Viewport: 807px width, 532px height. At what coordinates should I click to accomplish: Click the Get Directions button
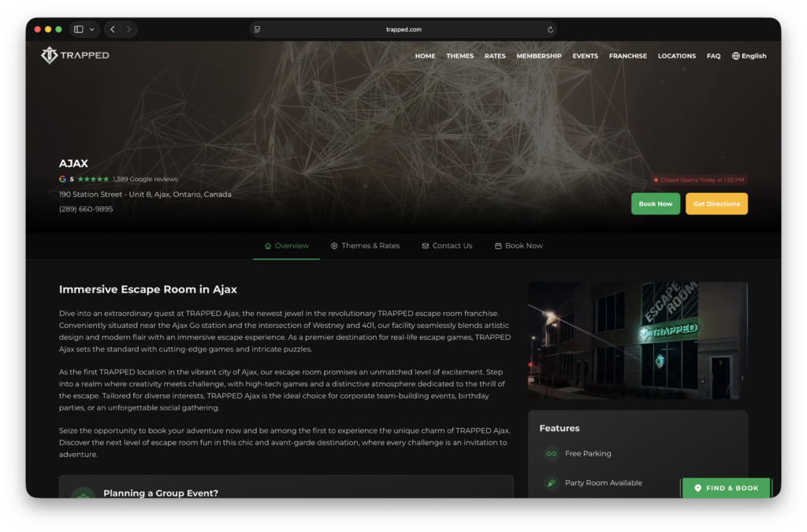pyautogui.click(x=716, y=204)
